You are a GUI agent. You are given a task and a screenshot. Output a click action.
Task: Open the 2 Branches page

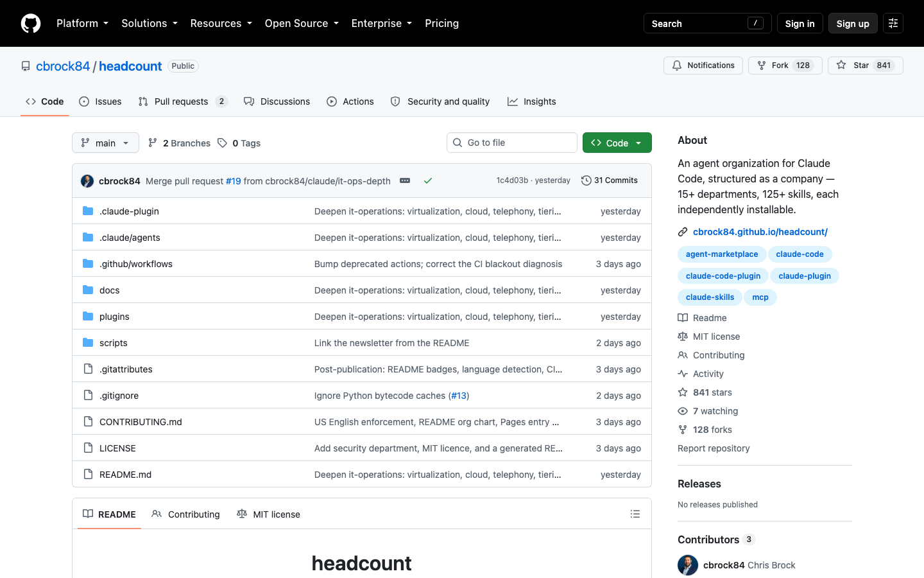[179, 143]
